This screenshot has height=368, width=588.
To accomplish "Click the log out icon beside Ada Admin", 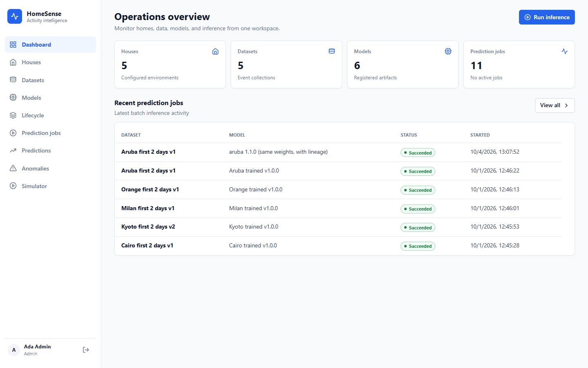I will pos(86,350).
